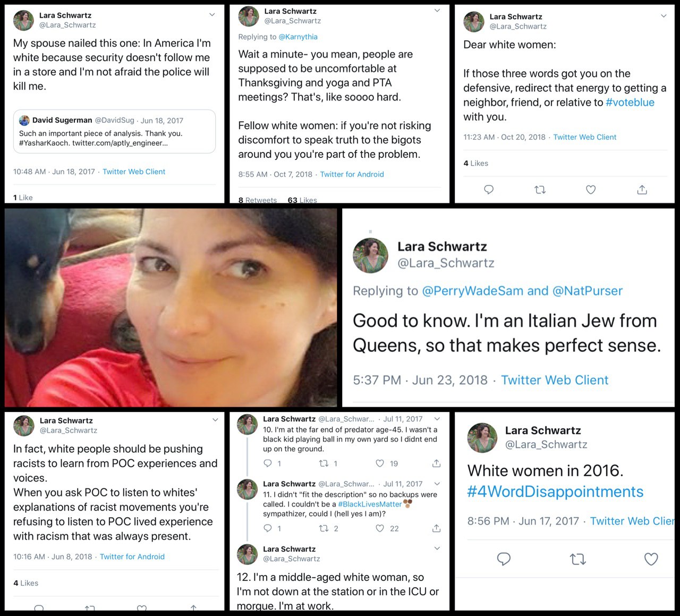Like the Dear white women tweet
The height and width of the screenshot is (616, 680).
591,189
